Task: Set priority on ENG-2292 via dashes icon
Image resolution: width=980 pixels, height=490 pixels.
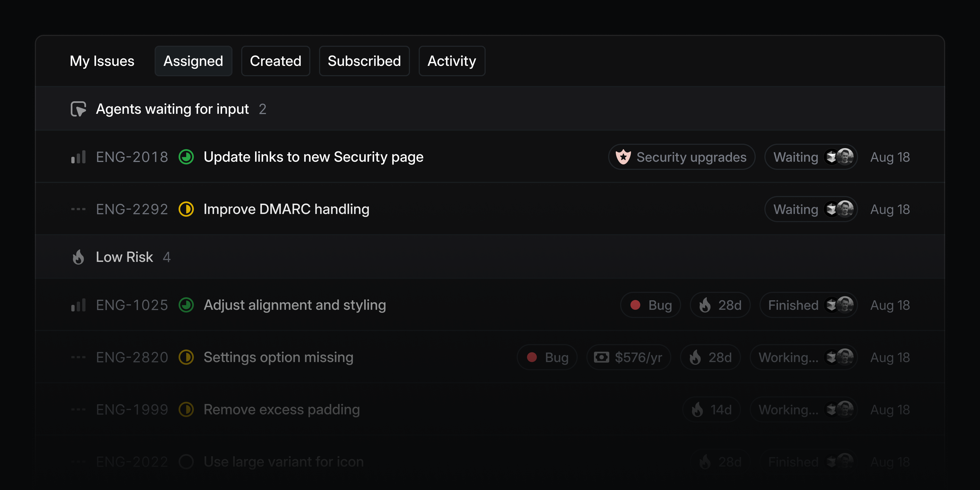Action: click(x=78, y=209)
